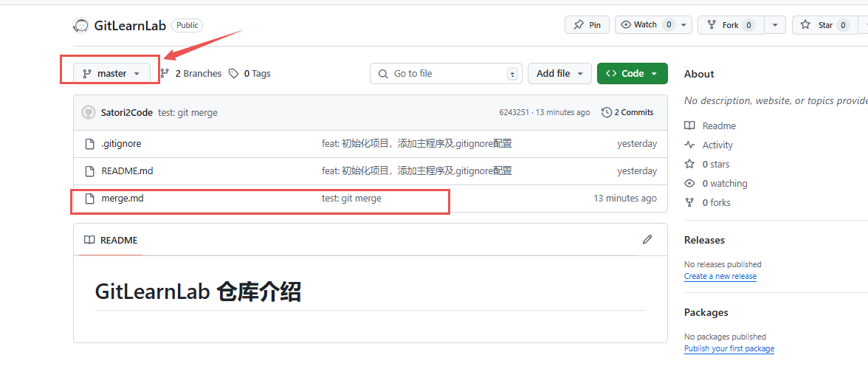
Task: Focus the Go to file search field
Action: tap(446, 74)
